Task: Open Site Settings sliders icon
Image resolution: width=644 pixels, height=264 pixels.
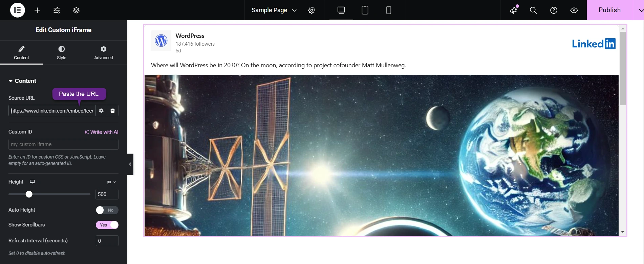Action: (x=57, y=10)
